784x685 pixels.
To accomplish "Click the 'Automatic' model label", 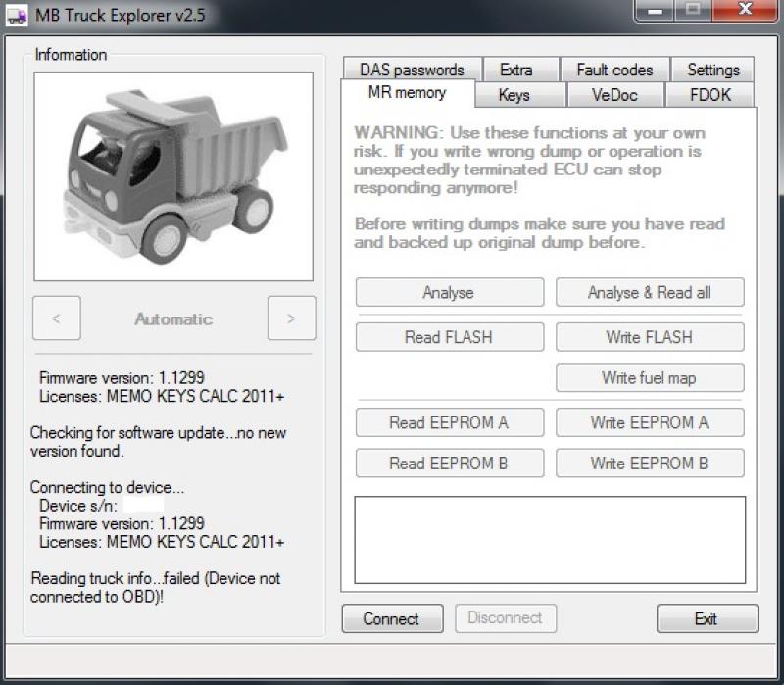I will [173, 319].
